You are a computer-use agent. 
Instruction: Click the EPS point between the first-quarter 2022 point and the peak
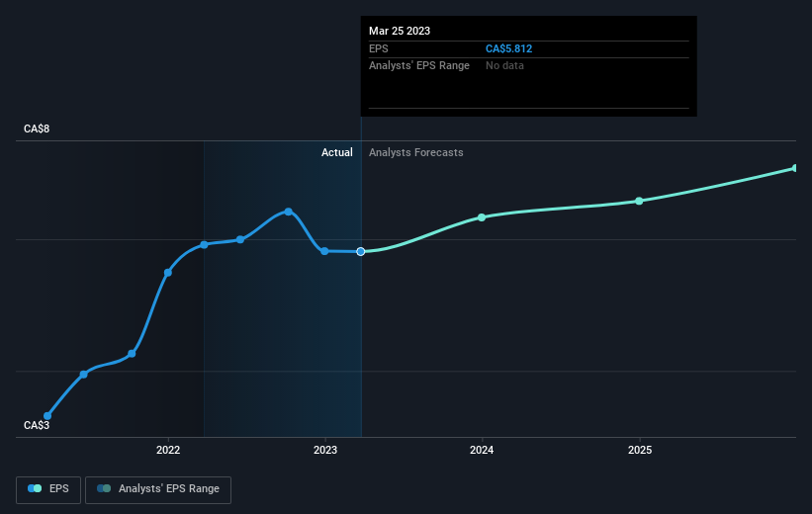(x=240, y=239)
